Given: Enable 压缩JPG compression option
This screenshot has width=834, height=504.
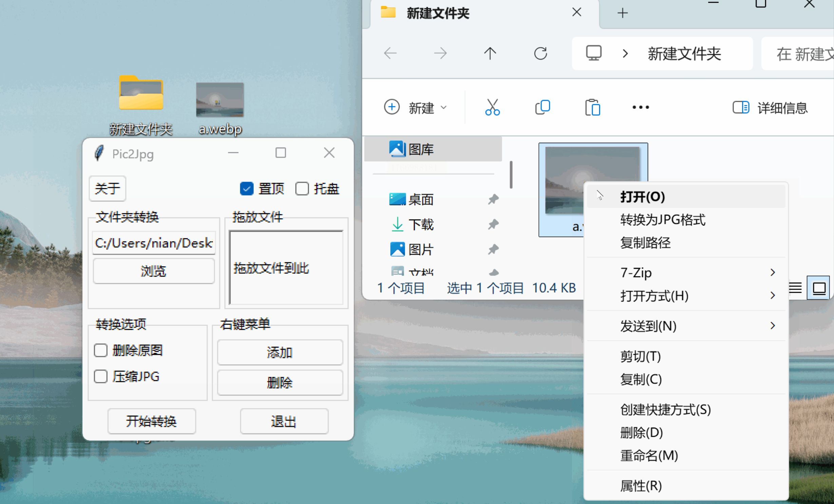Looking at the screenshot, I should tap(101, 376).
